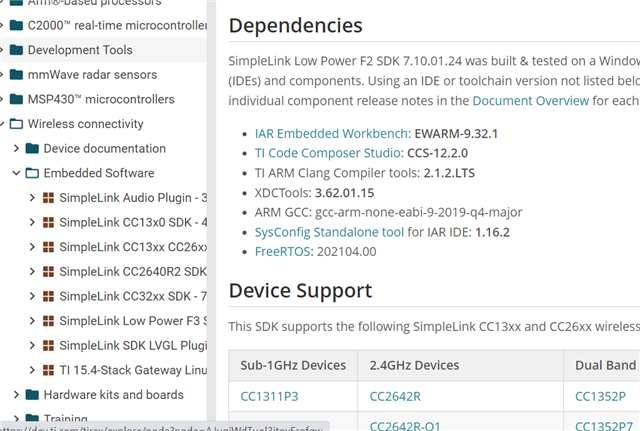Image resolution: width=640 pixels, height=431 pixels.
Task: Click the TI 15.4-Stack Gateway package icon
Action: (47, 370)
